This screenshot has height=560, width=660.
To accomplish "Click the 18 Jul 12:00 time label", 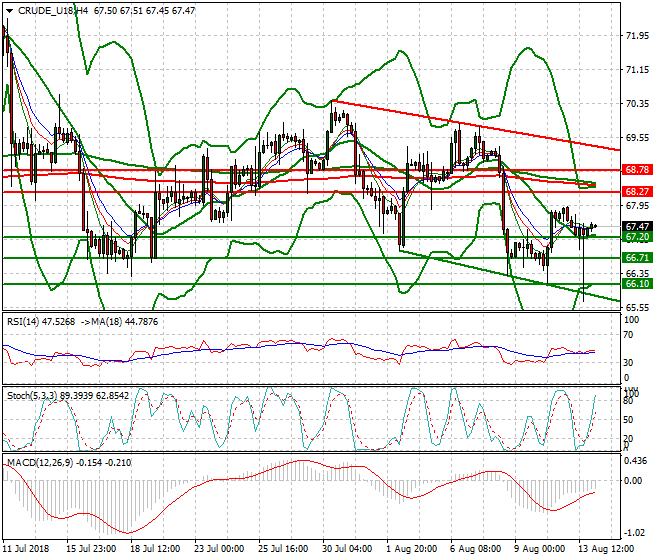I will pyautogui.click(x=155, y=549).
